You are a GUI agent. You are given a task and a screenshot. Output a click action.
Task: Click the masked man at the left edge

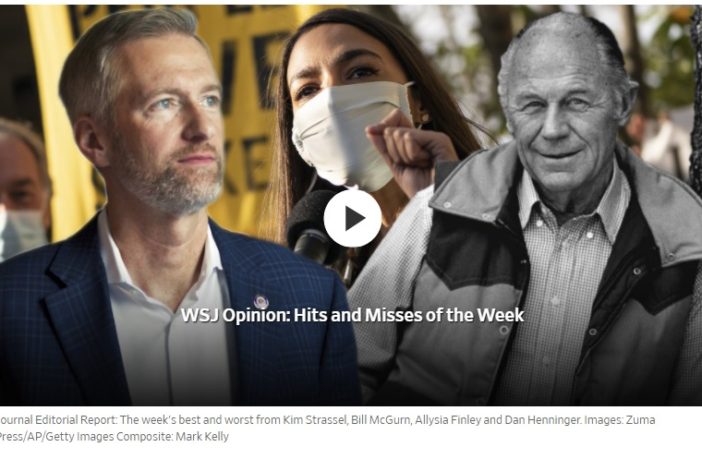click(22, 190)
